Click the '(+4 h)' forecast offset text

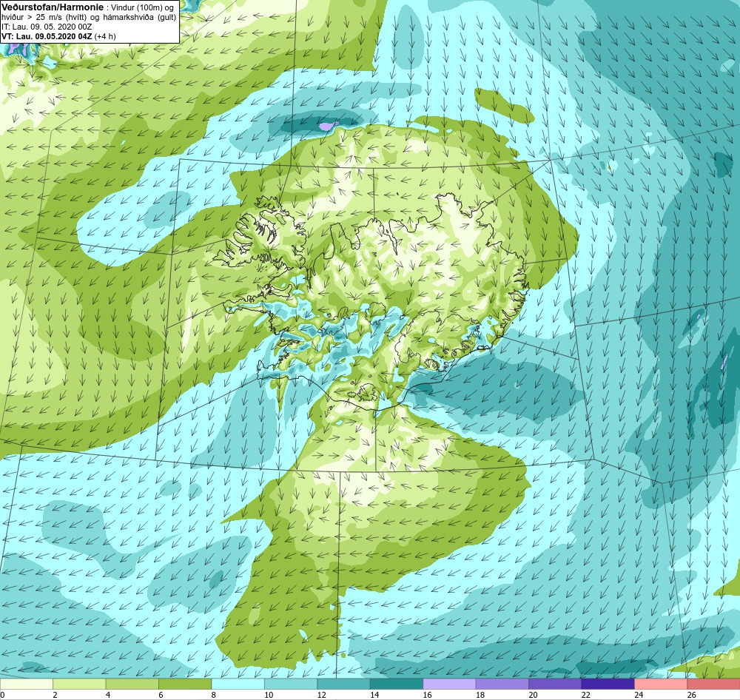(x=105, y=36)
